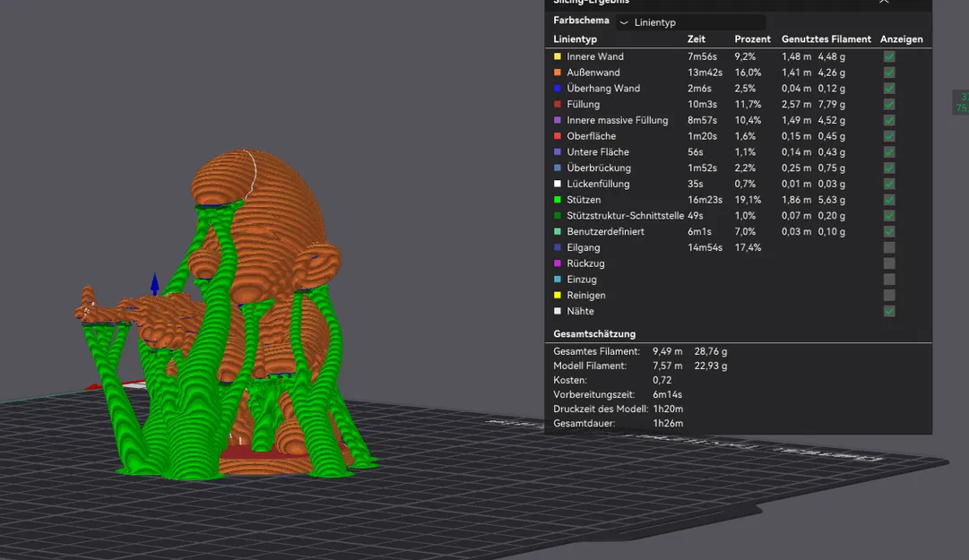The height and width of the screenshot is (560, 969).
Task: Toggle visibility of Außenwand
Action: pyautogui.click(x=888, y=73)
